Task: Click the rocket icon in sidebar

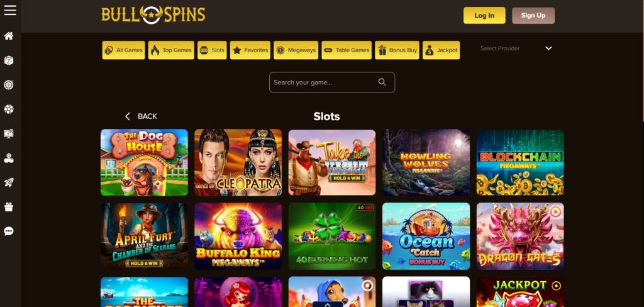Action: tap(9, 182)
